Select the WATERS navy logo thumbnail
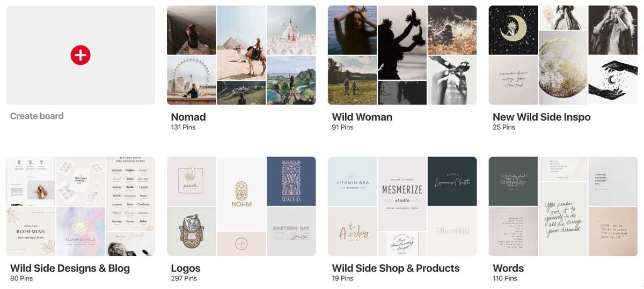This screenshot has height=289, width=644. (291, 181)
